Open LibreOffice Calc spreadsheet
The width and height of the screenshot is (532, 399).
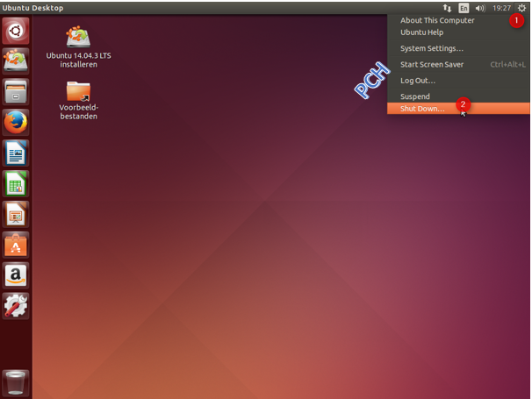[x=16, y=184]
